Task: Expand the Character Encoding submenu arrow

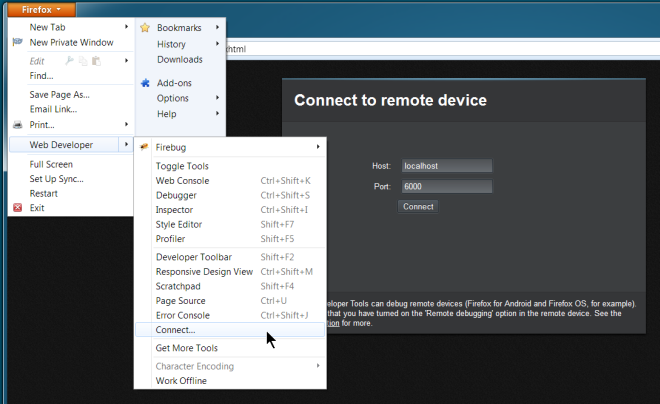Action: (318, 366)
